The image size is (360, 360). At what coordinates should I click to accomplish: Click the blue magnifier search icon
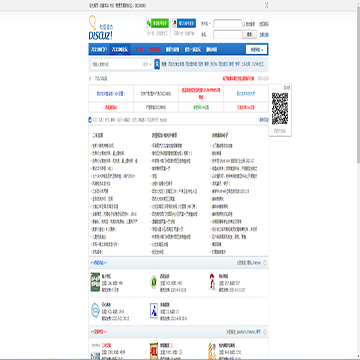tap(157, 64)
